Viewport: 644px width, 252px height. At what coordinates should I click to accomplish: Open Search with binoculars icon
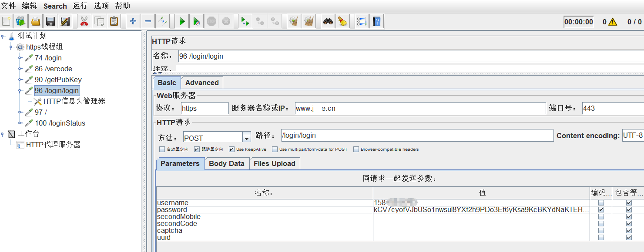click(328, 21)
